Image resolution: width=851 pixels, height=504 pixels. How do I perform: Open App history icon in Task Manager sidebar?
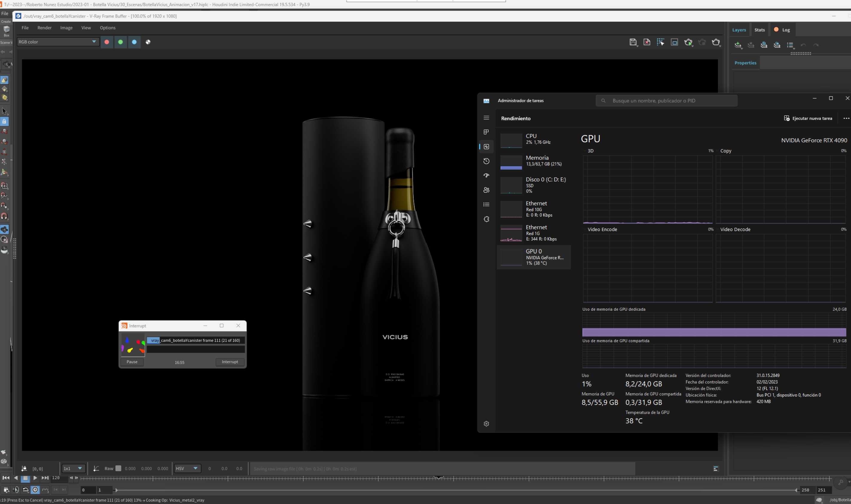486,161
